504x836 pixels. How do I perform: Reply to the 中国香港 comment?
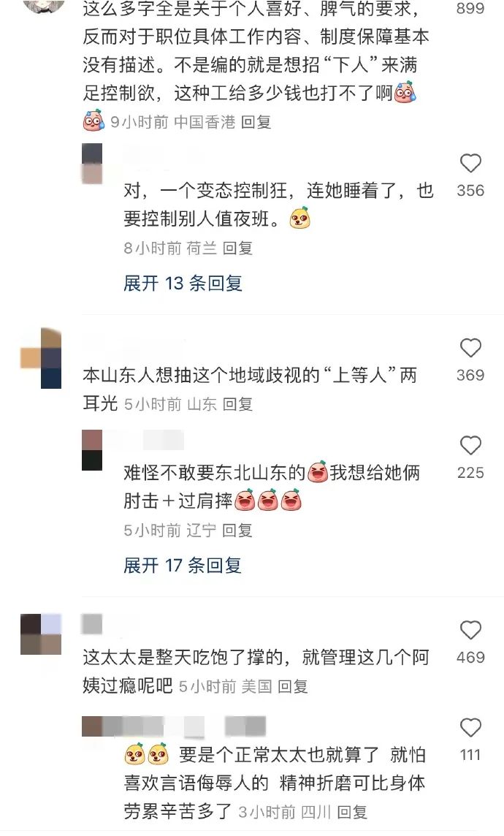coord(256,122)
